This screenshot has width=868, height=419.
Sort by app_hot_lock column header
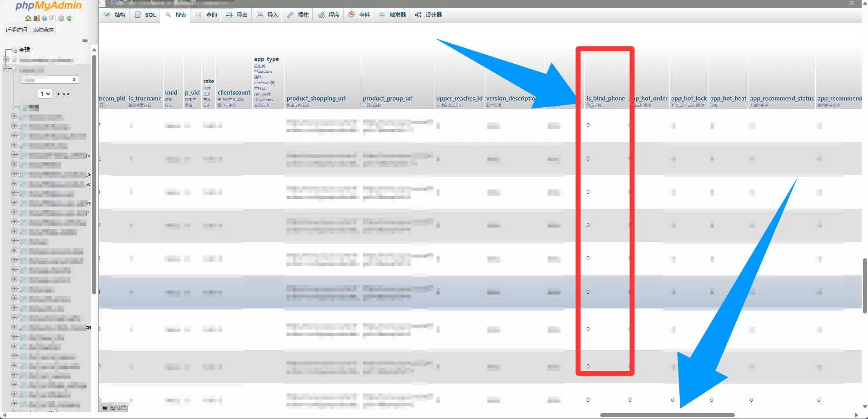689,98
